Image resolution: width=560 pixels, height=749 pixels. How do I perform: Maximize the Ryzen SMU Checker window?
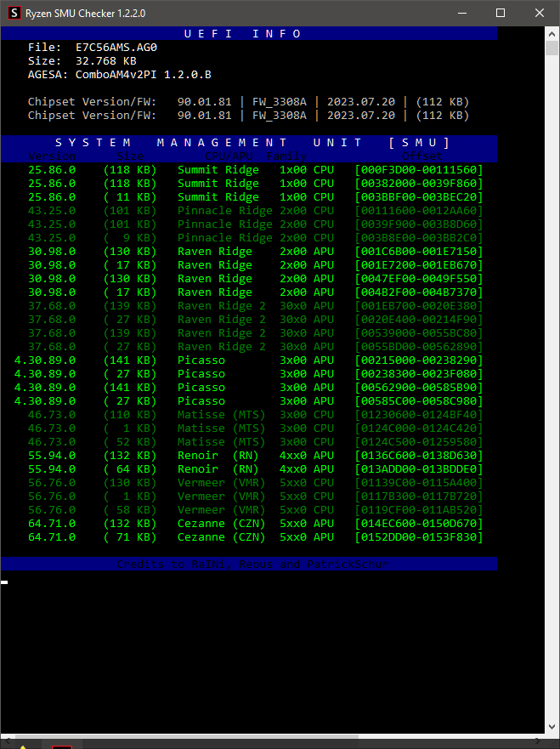501,13
